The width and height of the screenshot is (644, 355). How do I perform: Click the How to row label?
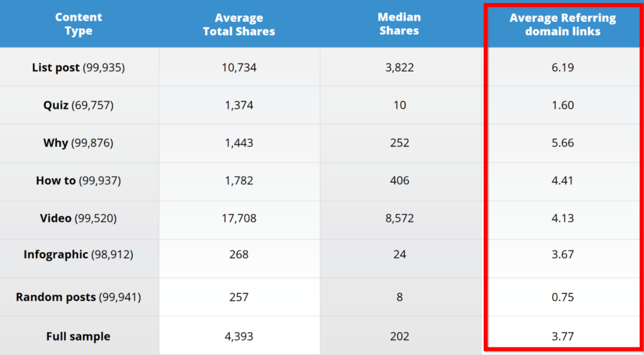[x=79, y=180]
